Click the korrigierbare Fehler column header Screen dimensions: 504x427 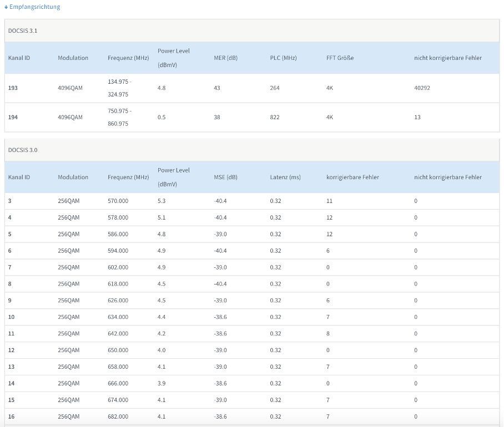click(x=352, y=177)
